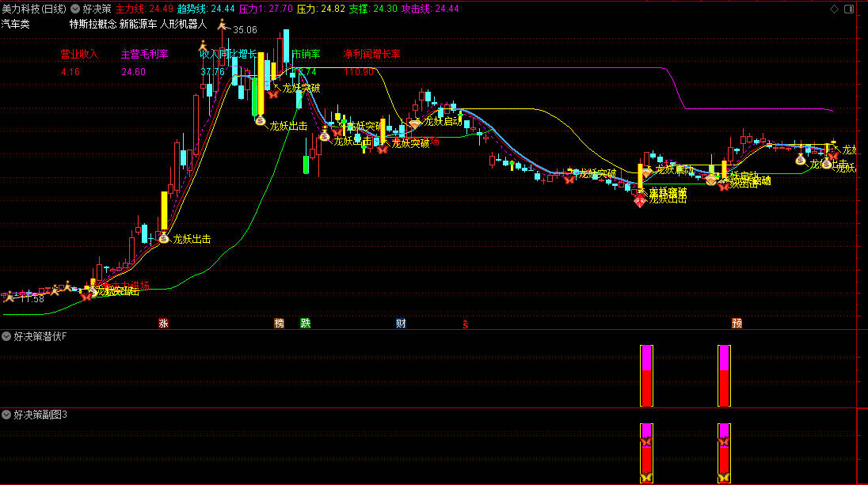Click the green 支撑 24.30 indicator value
Image resolution: width=868 pixels, height=485 pixels.
click(373, 9)
